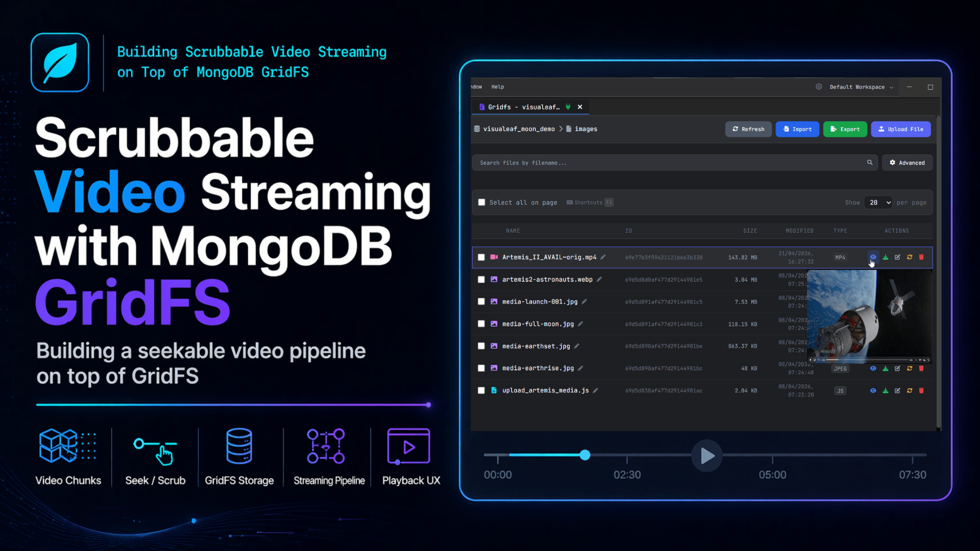This screenshot has width=980, height=551.
Task: Tick the Select all on page checkbox
Action: point(481,203)
